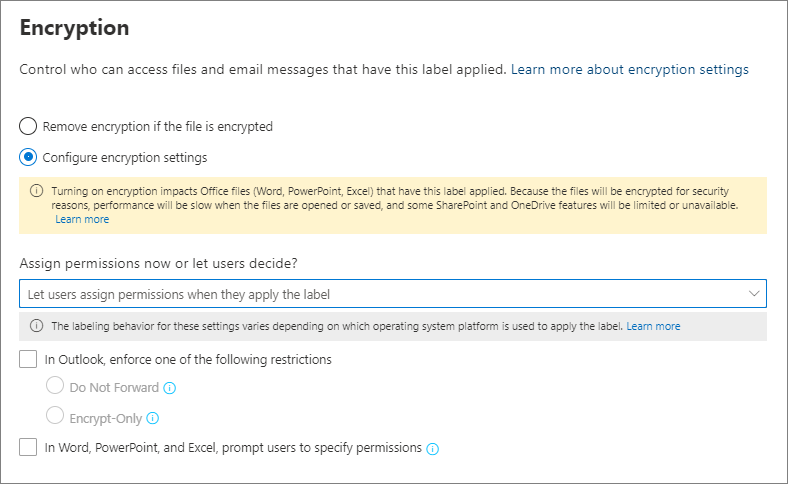Enable In Outlook enforce restrictions checkbox
Viewport: 788px width, 484px height.
click(28, 359)
